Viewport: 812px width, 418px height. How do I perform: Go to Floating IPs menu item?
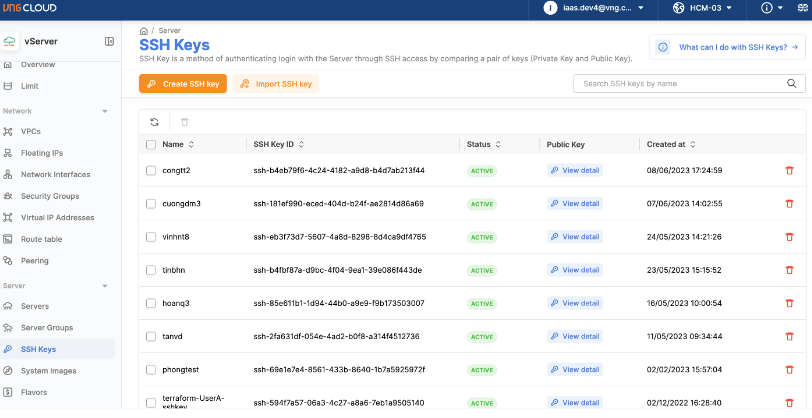(x=42, y=153)
